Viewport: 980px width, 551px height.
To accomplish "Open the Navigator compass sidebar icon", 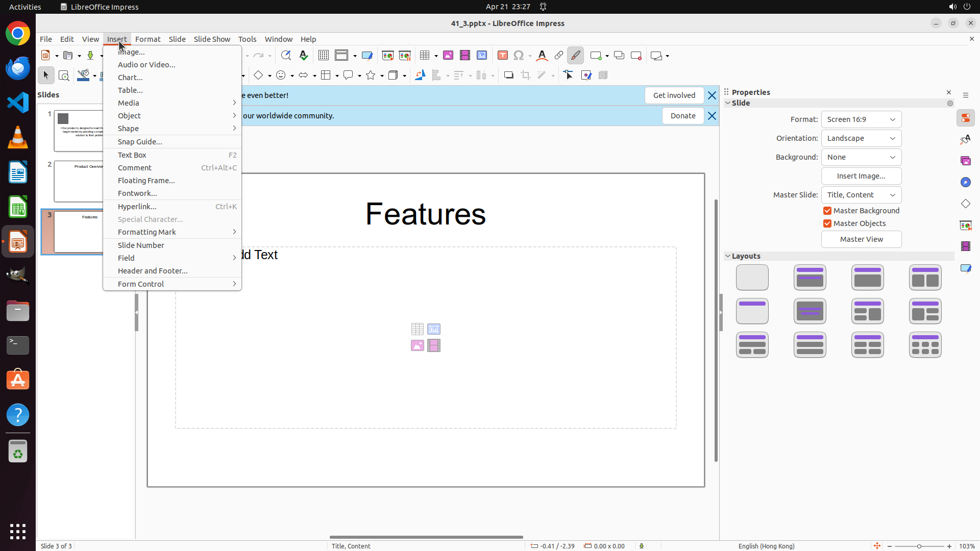I will pos(965,183).
